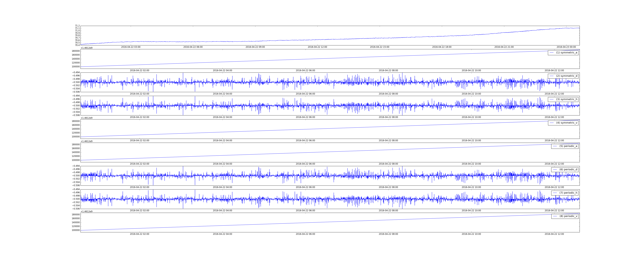Click the 71.2 y-axis tick of top plot
The image size is (644, 258).
[x=77, y=26]
